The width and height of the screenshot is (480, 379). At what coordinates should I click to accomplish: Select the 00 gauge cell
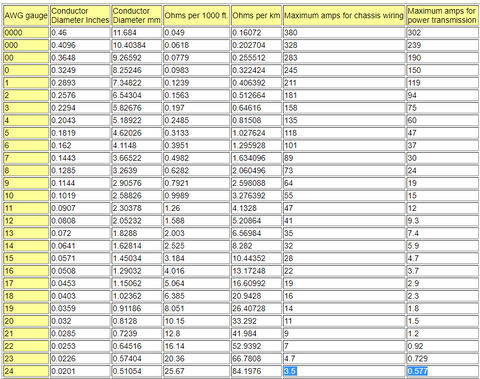pyautogui.click(x=26, y=58)
